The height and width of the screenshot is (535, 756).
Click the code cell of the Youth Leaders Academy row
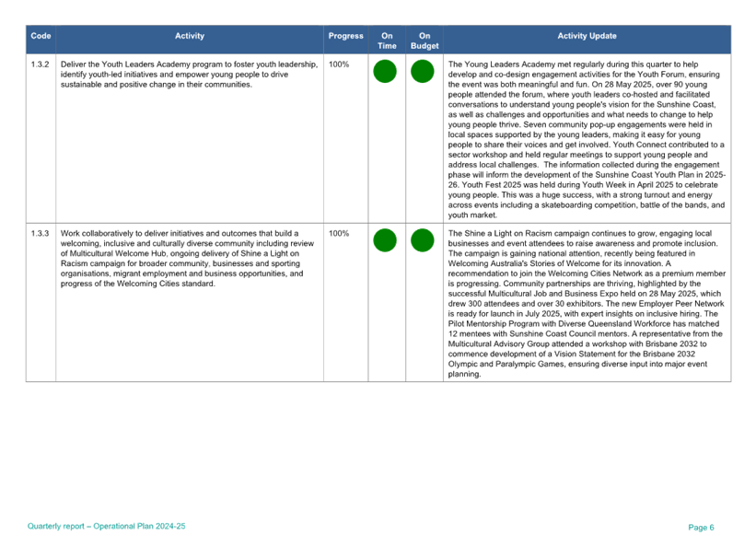[x=41, y=64]
